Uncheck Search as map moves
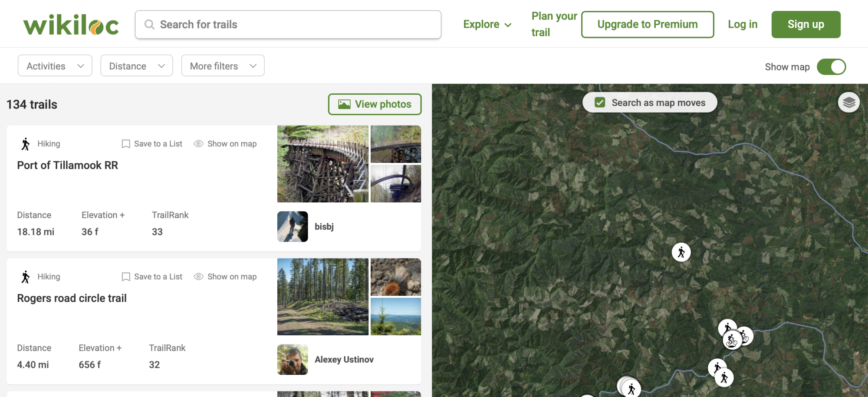The height and width of the screenshot is (397, 868). click(x=600, y=103)
